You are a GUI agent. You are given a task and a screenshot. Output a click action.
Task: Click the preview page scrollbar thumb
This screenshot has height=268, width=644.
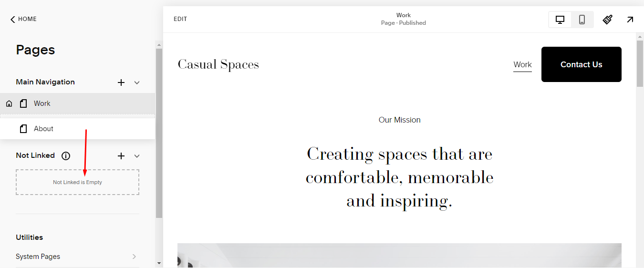coord(640,63)
